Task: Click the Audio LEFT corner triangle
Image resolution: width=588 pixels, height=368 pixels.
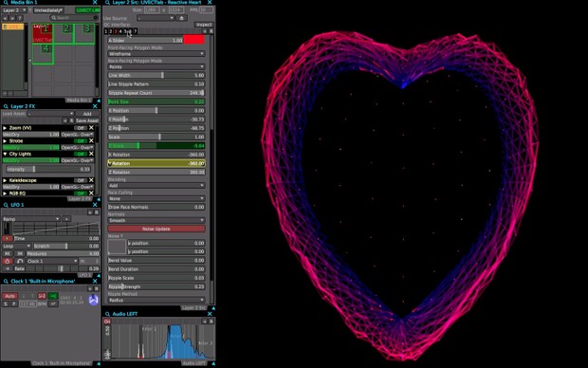Action: pos(213,363)
